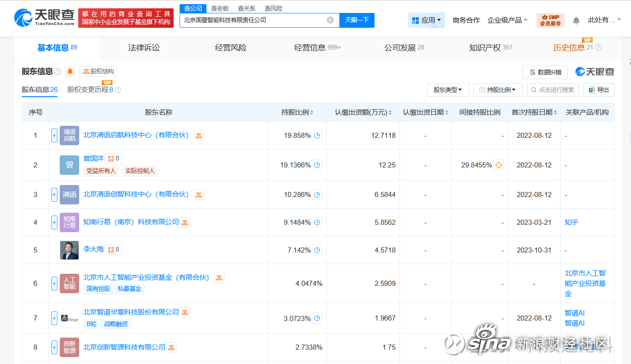Click the 导出 export button
The image size is (631, 364).
click(x=599, y=90)
